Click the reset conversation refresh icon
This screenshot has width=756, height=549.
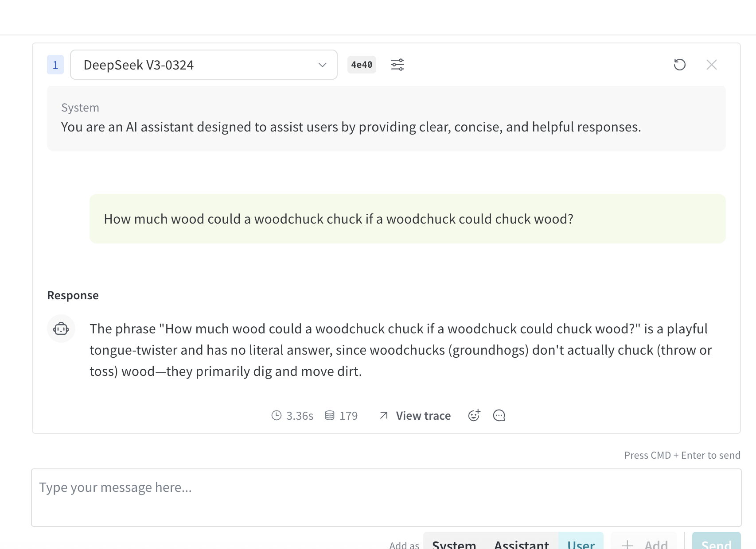(679, 65)
